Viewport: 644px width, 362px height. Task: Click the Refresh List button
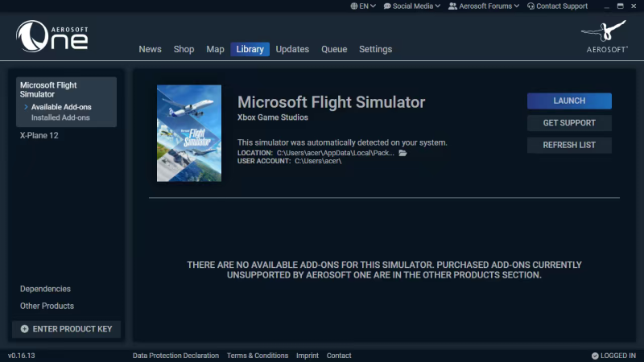(x=569, y=146)
